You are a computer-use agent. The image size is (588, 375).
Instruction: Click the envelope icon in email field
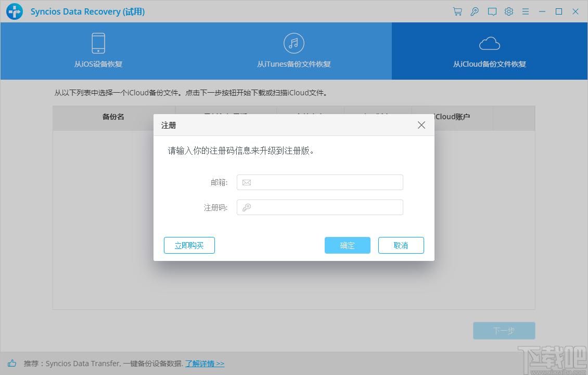[x=246, y=182]
